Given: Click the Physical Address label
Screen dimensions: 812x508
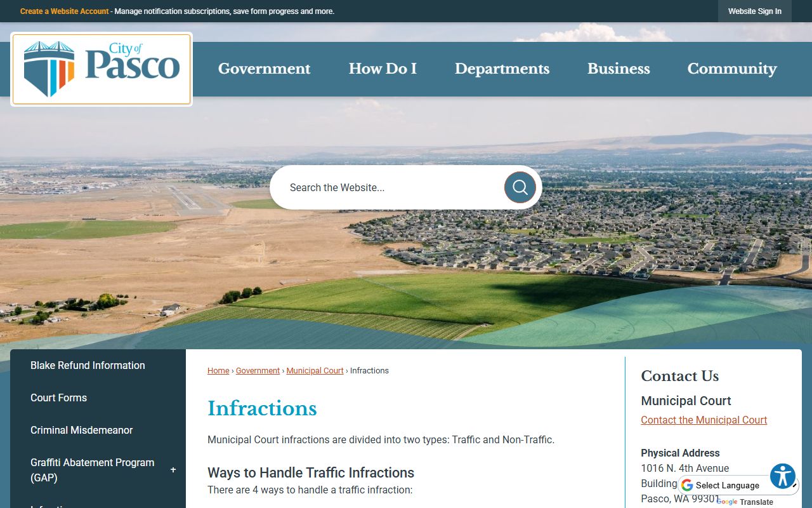Looking at the screenshot, I should point(680,453).
